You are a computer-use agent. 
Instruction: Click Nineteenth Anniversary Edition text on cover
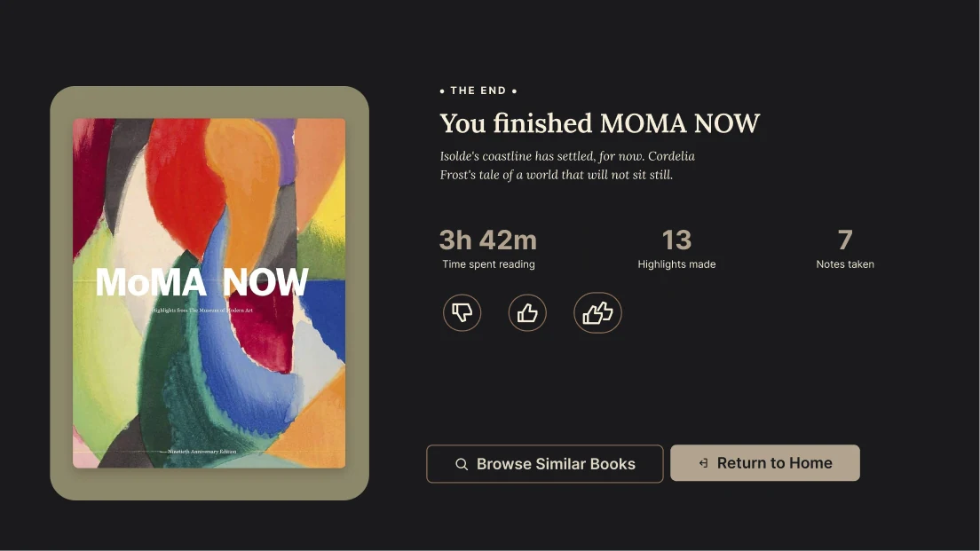[x=202, y=451]
